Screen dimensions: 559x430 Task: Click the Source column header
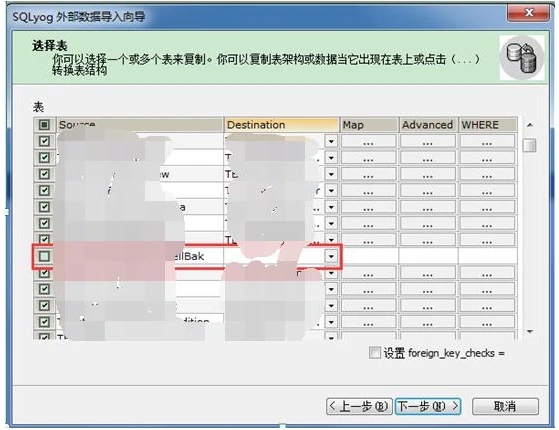click(139, 125)
